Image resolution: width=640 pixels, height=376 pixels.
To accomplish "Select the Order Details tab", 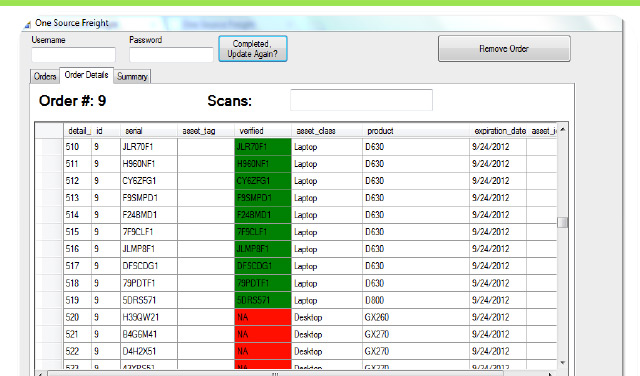I will [x=86, y=75].
